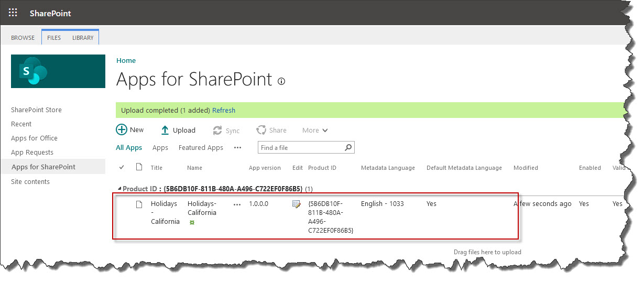The image size is (644, 282).
Task: Click the Refresh link in upload banner
Action: [x=224, y=111]
